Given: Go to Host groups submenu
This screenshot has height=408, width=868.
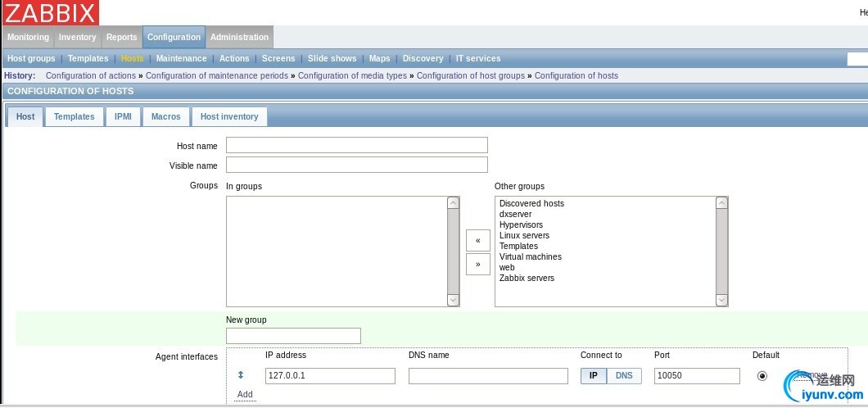Looking at the screenshot, I should 31,59.
